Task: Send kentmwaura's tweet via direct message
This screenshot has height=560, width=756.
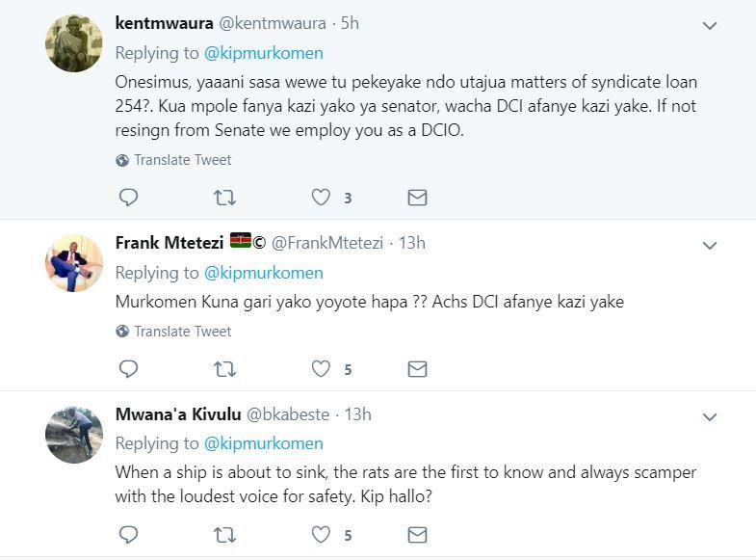Action: coord(417,198)
